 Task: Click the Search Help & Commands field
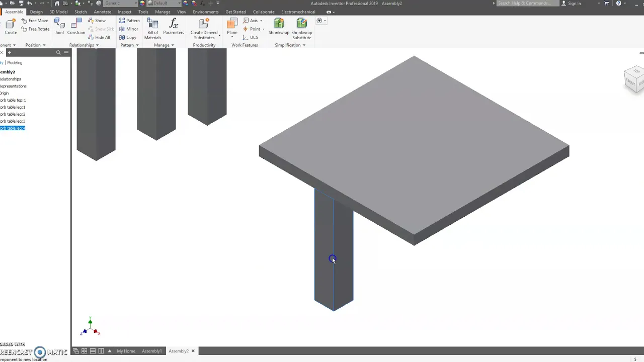pyautogui.click(x=527, y=4)
